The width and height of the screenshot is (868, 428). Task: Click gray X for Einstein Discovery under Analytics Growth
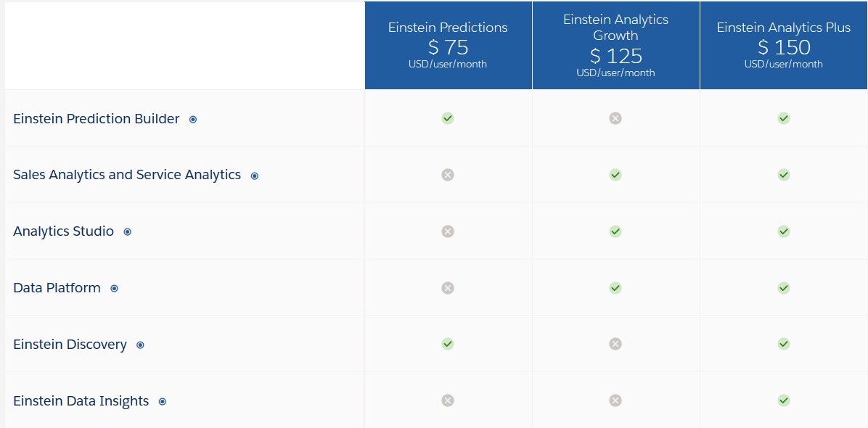pos(615,344)
